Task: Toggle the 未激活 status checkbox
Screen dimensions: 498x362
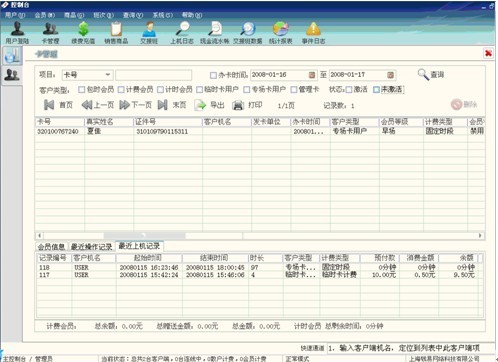Action: pos(376,89)
